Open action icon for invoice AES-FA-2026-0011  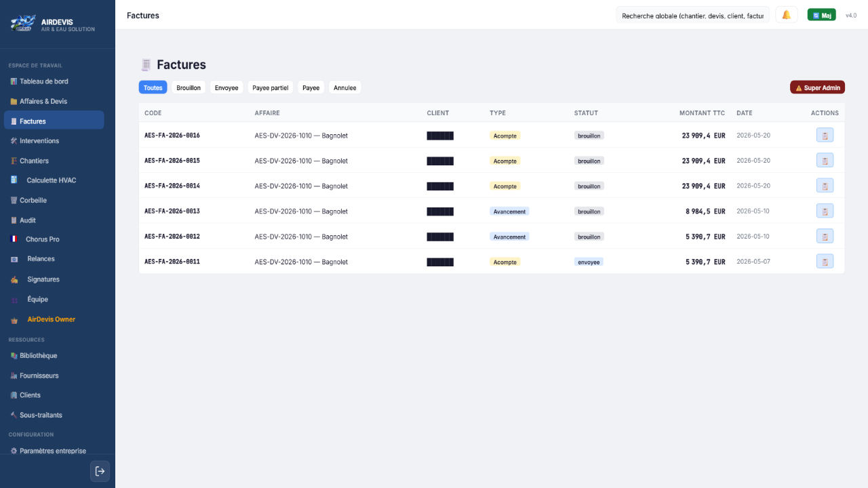click(x=825, y=262)
